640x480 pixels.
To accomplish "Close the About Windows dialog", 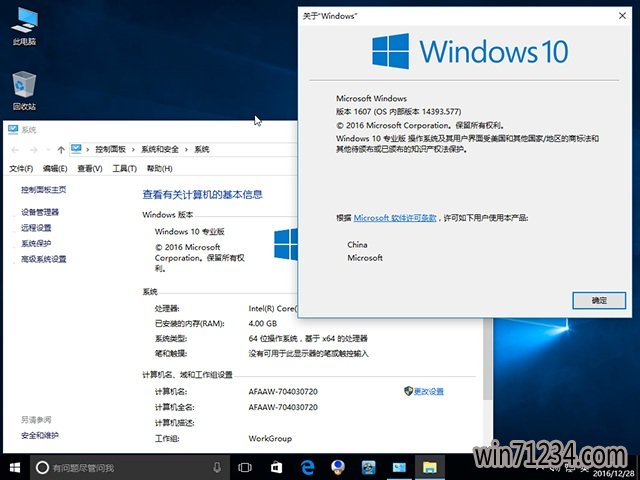I will (622, 16).
